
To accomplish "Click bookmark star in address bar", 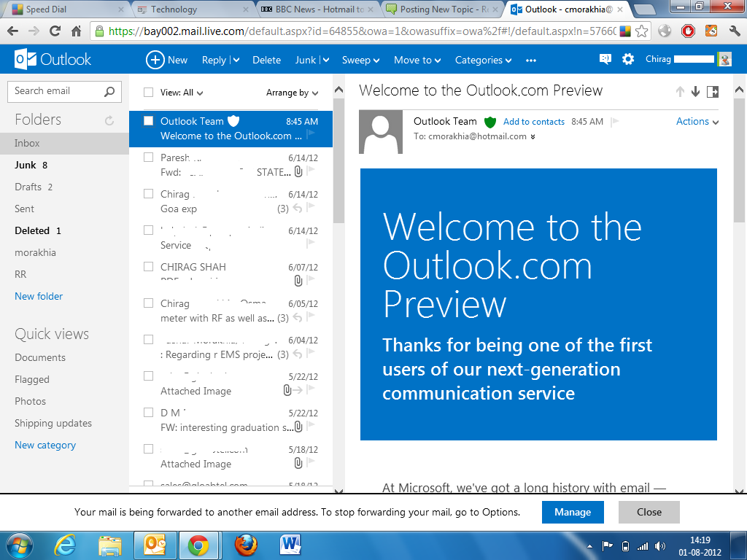I will pyautogui.click(x=642, y=31).
